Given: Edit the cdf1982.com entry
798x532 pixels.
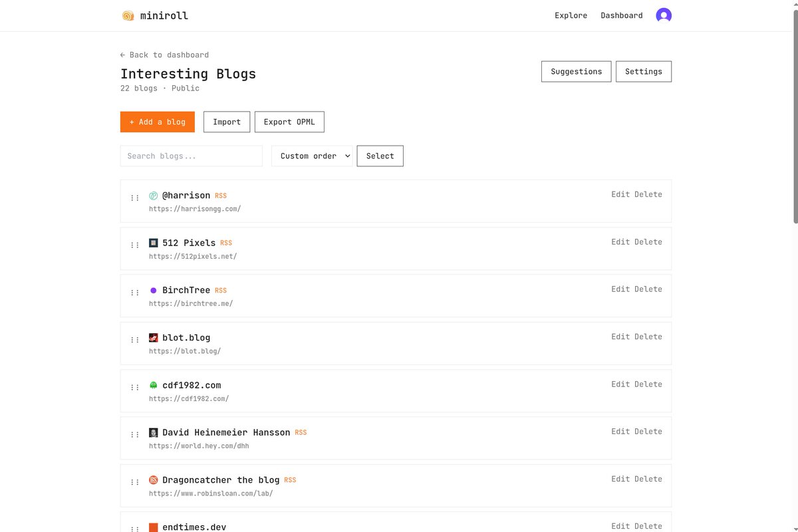Looking at the screenshot, I should coord(620,384).
